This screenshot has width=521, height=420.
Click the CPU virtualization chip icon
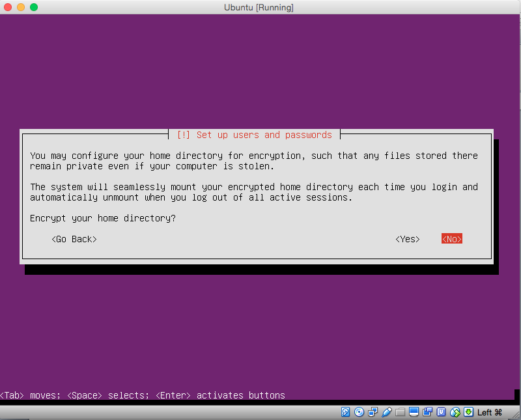pos(442,412)
